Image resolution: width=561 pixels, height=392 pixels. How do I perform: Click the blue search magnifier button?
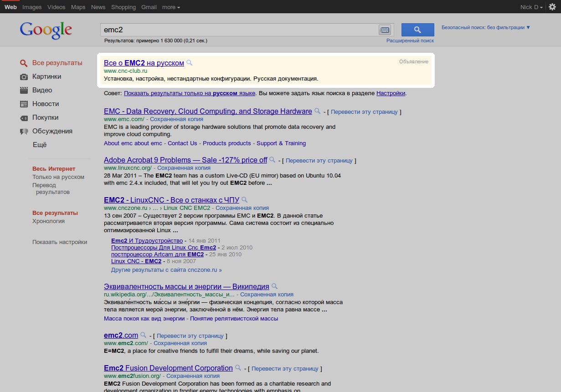(417, 30)
